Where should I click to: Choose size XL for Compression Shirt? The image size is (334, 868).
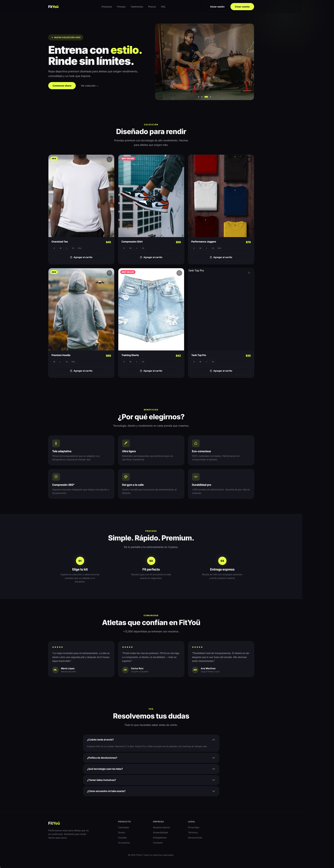tap(143, 248)
